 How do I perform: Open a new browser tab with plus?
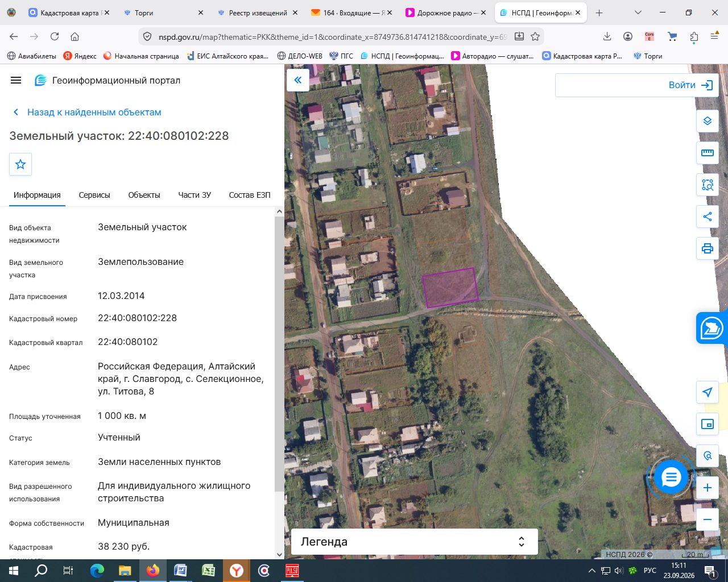[599, 13]
